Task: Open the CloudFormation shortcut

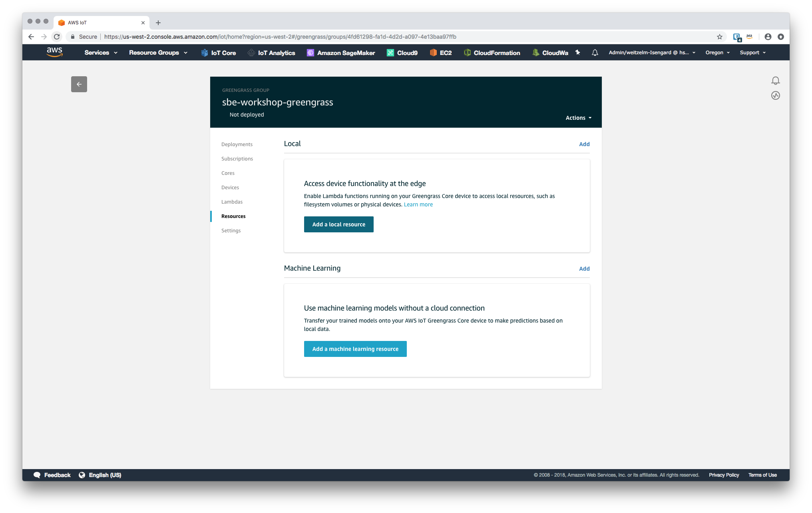Action: pyautogui.click(x=492, y=53)
